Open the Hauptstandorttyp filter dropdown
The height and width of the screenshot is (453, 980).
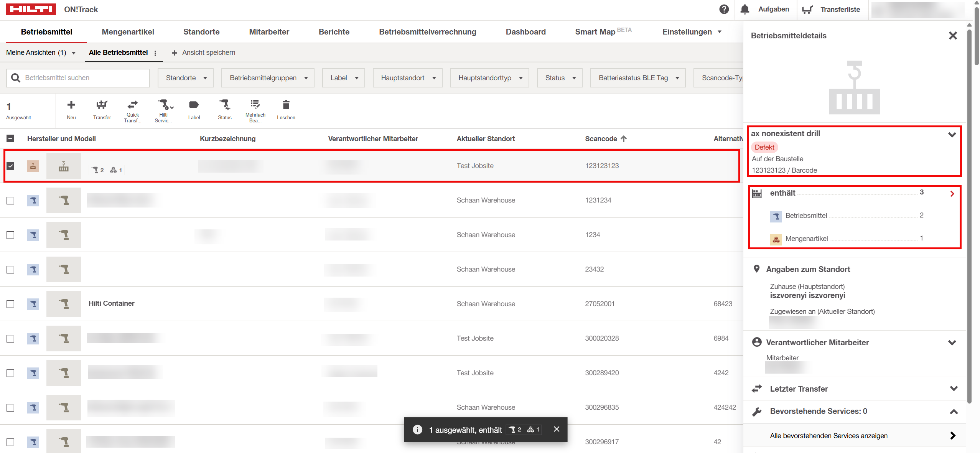(489, 78)
